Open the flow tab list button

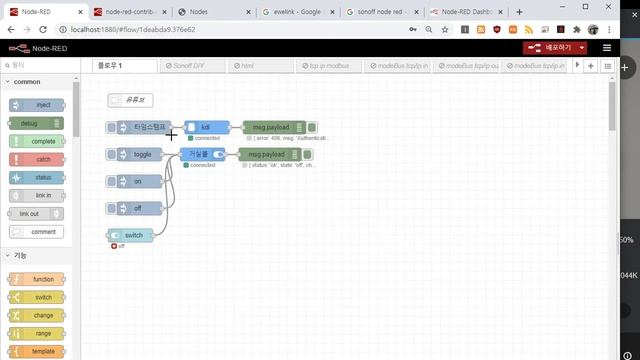click(608, 66)
